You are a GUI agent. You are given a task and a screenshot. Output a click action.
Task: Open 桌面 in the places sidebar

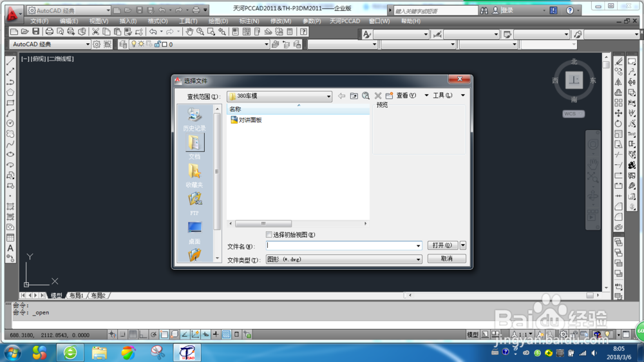point(194,232)
